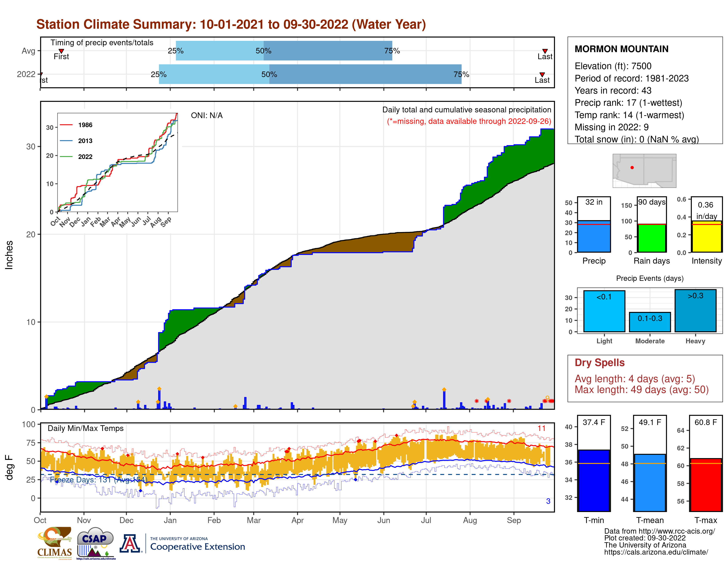The image size is (728, 563).
Task: Click the CLIMAS logo
Action: click(x=55, y=543)
